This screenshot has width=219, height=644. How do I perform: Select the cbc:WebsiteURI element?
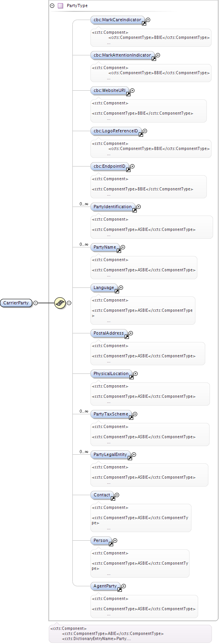(110, 91)
